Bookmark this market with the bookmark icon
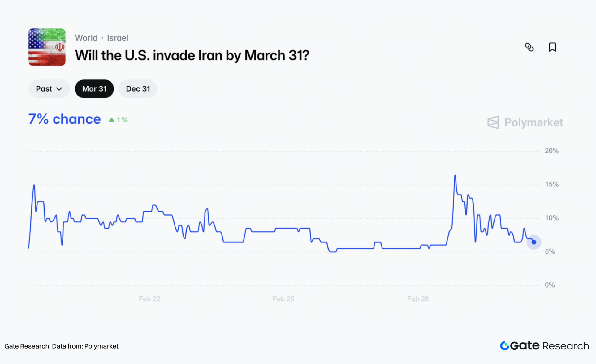596x364 pixels. pos(552,47)
